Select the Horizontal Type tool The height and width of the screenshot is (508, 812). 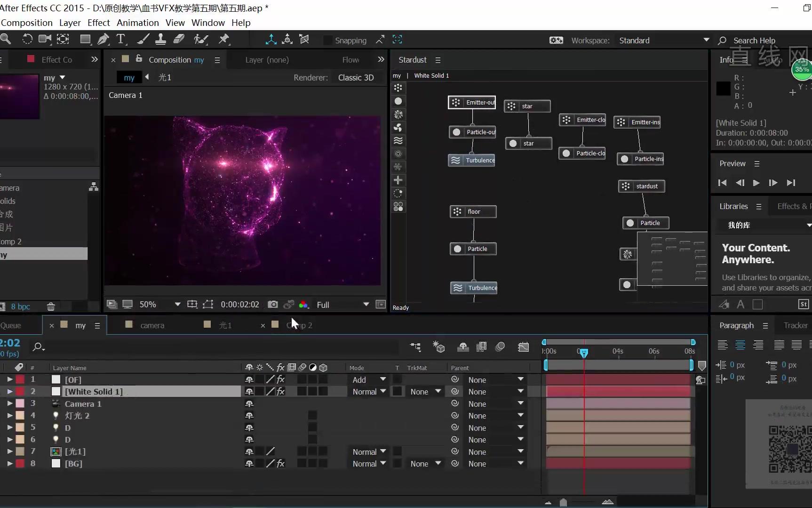(121, 40)
